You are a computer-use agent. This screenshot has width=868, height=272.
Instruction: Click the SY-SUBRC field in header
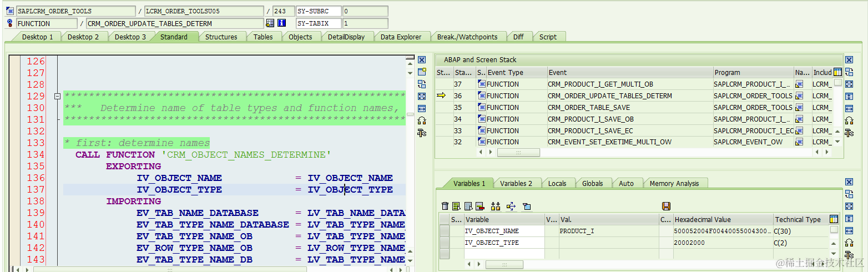(319, 11)
